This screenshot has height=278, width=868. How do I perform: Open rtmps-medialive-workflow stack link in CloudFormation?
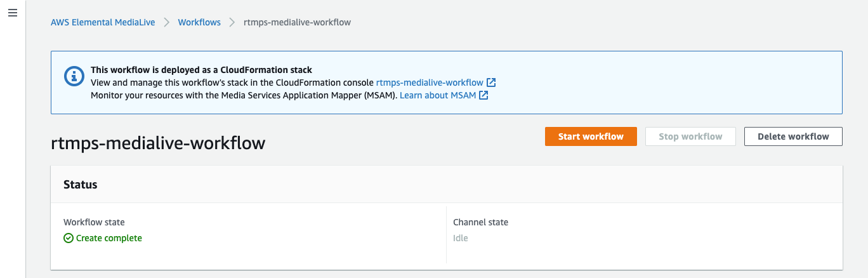pos(430,83)
